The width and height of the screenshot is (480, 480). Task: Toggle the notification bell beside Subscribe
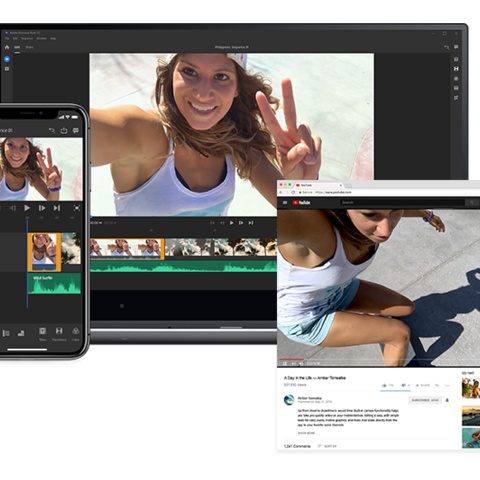pos(447,400)
